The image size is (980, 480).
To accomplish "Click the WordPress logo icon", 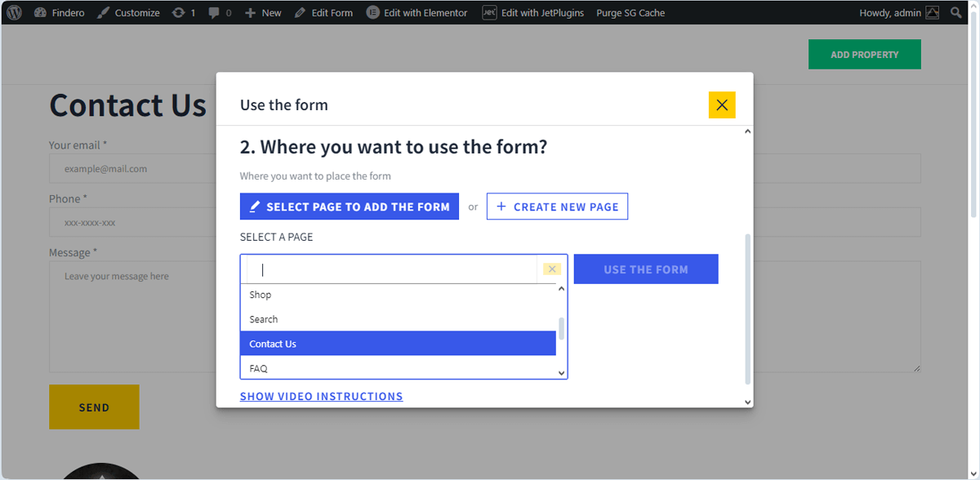I will 15,13.
